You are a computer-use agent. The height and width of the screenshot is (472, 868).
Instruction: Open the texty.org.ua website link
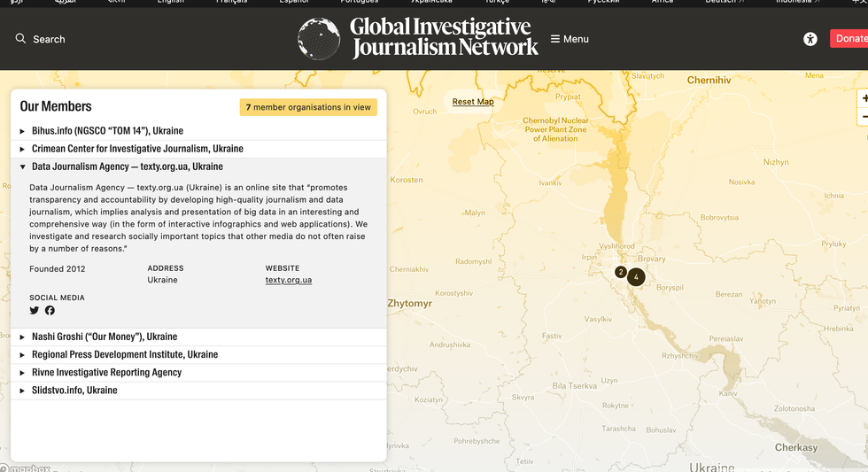289,280
